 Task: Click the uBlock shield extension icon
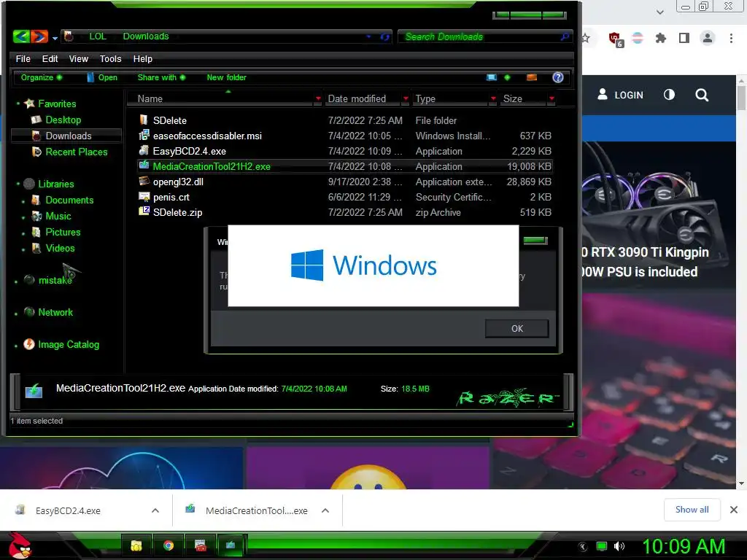615,38
